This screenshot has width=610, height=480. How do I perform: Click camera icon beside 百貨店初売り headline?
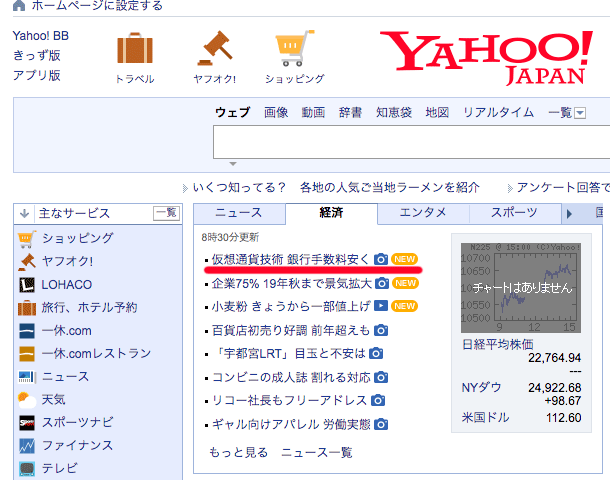coord(381,330)
